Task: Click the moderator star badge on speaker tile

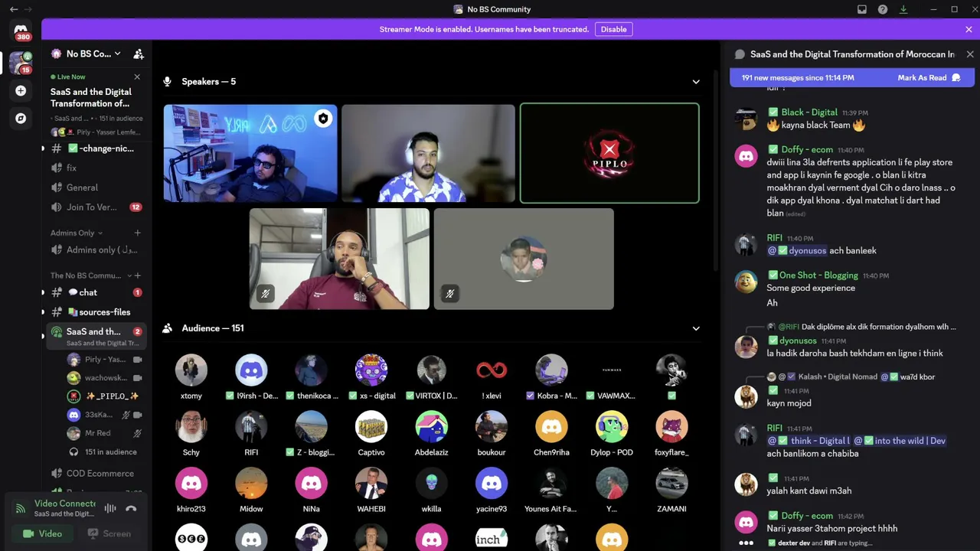Action: 323,119
